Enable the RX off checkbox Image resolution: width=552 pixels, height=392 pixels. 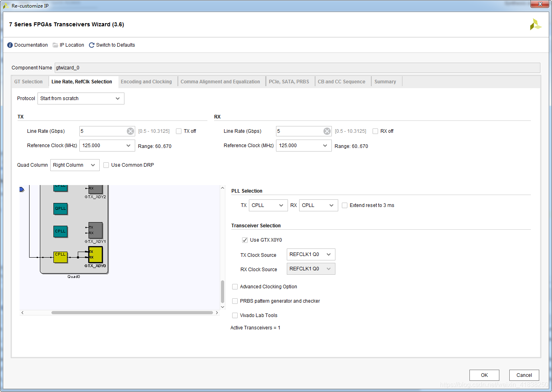coord(375,131)
